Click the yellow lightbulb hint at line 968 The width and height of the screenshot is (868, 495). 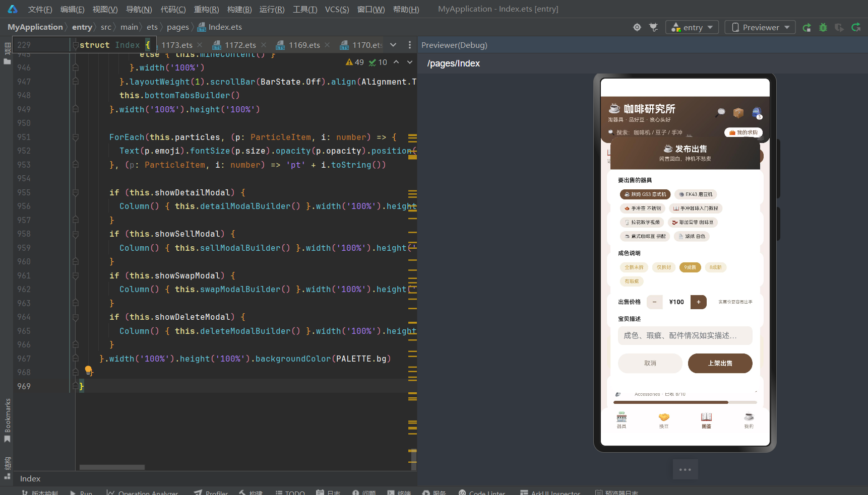click(x=88, y=370)
